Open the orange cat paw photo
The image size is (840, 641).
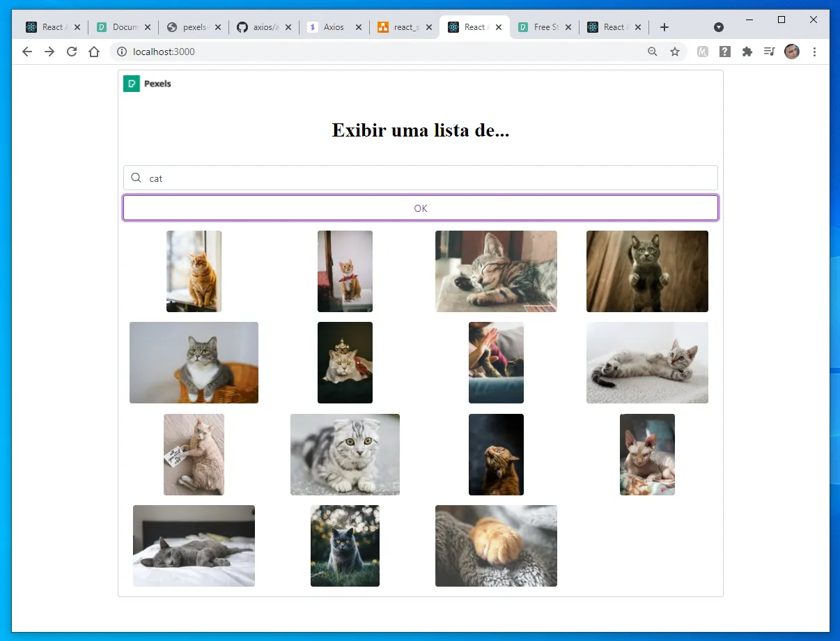pyautogui.click(x=496, y=546)
